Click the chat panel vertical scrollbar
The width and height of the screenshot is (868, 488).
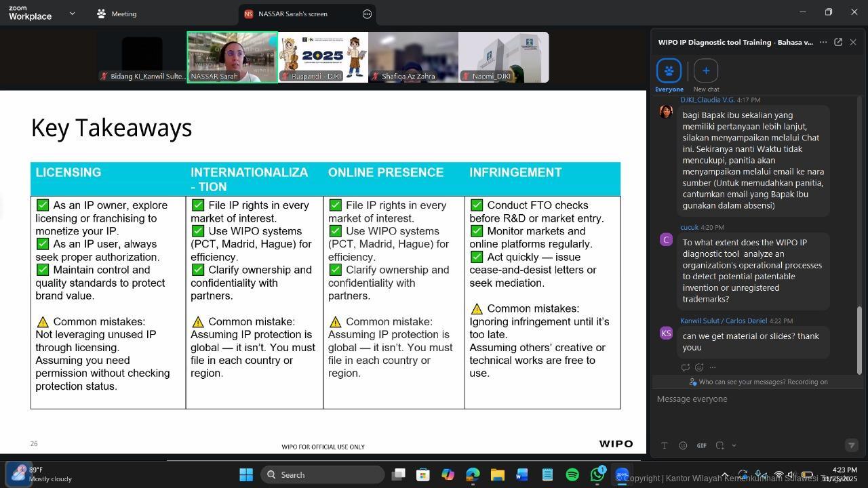click(859, 339)
